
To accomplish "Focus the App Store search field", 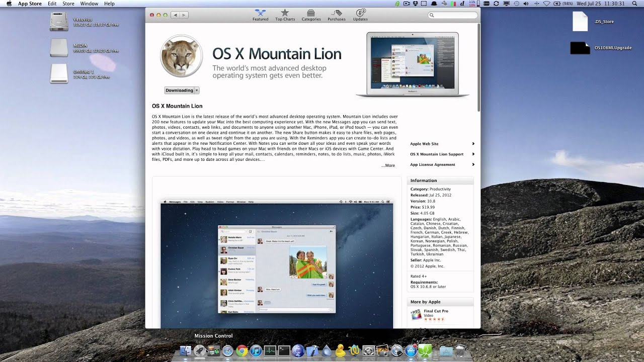I will click(x=453, y=15).
